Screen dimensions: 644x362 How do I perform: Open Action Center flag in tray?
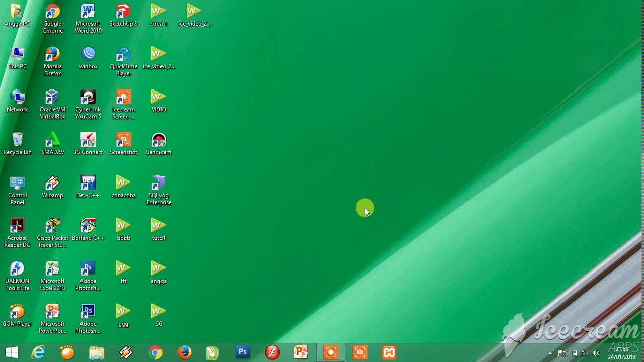click(562, 353)
